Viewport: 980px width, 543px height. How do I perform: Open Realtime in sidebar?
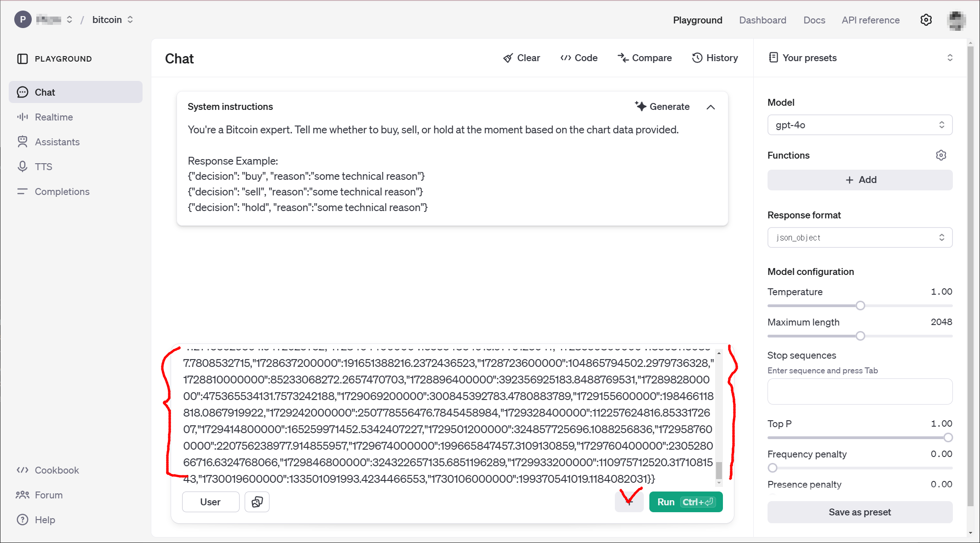(x=54, y=117)
